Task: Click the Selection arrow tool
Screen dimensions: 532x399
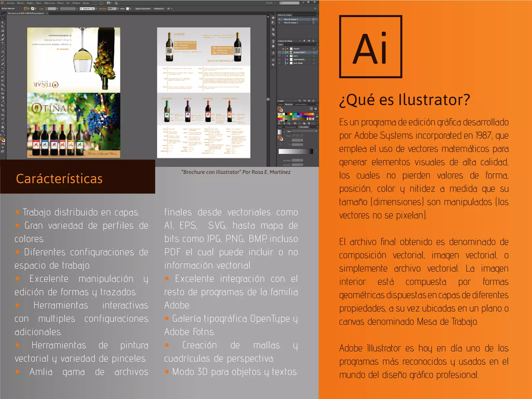Action: pyautogui.click(x=3, y=18)
